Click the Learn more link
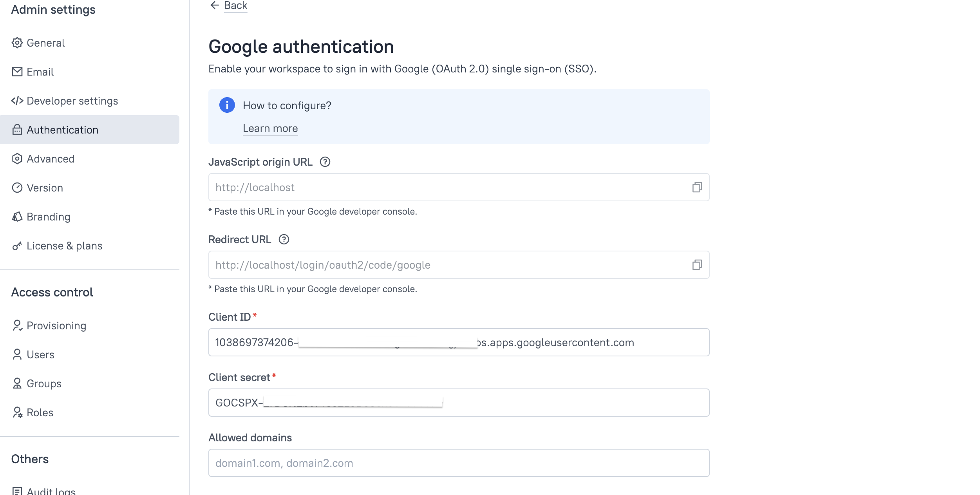 270,128
